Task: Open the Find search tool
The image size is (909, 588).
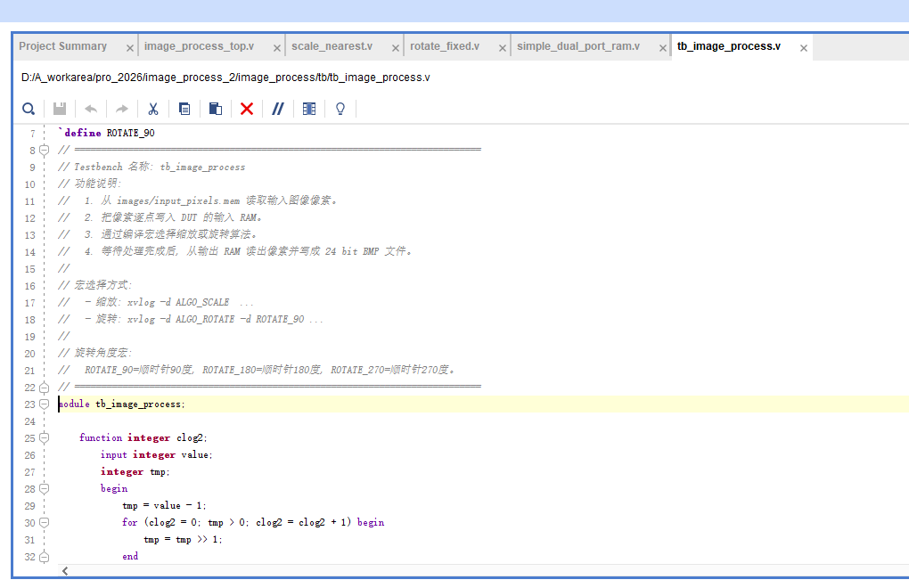Action: point(29,109)
